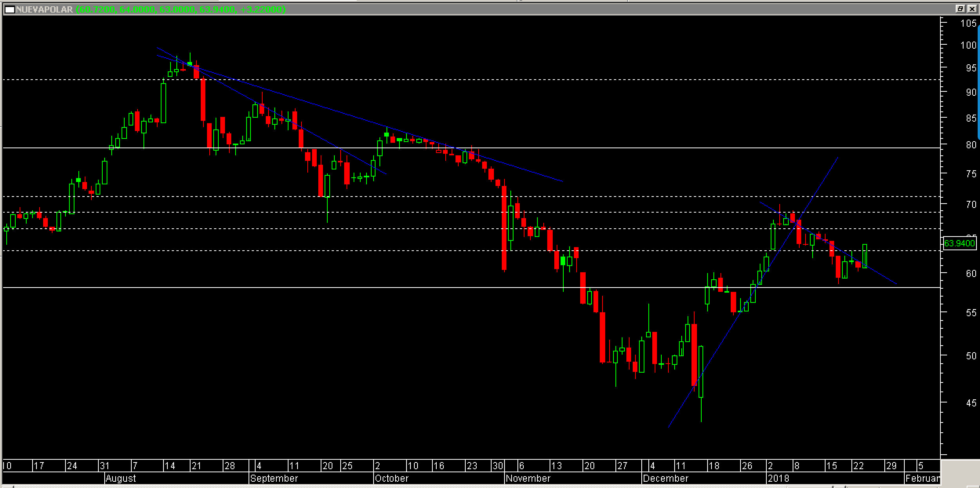Screen dimensions: 980x488
Task: Click the 70 price axis label
Action: pyautogui.click(x=971, y=204)
